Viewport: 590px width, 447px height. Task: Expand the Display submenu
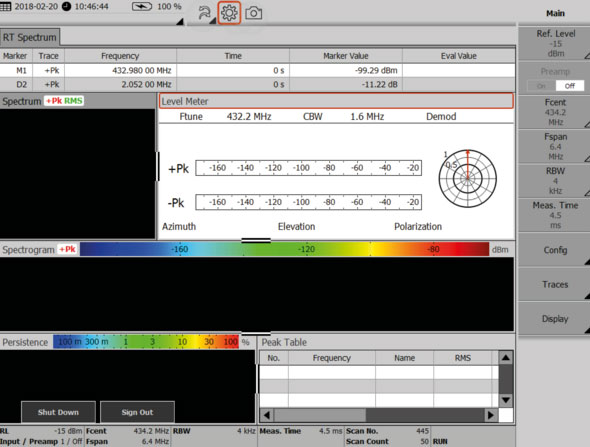[555, 319]
